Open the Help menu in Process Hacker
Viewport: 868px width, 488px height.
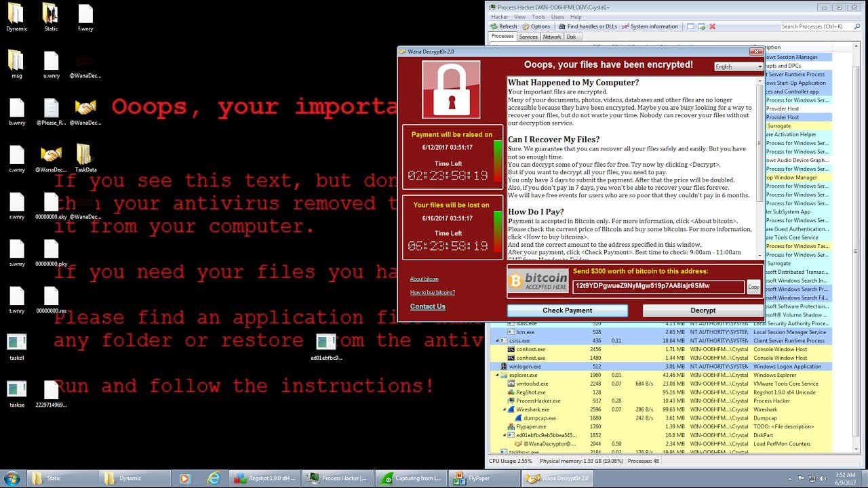tap(576, 17)
